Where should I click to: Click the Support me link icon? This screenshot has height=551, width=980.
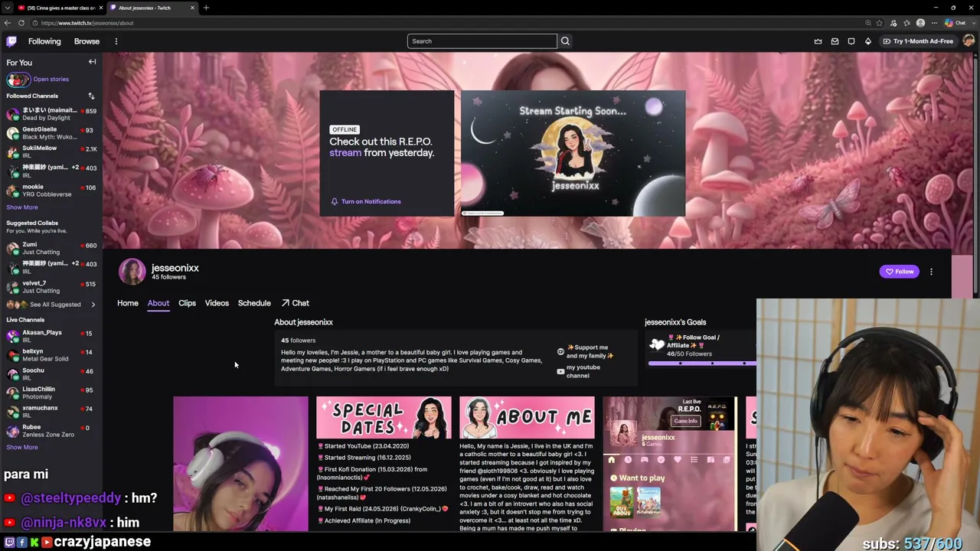[x=560, y=351]
